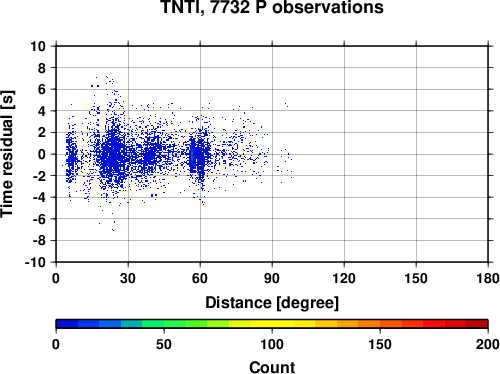The height and width of the screenshot is (374, 500).
Task: Click the colorbar tick label 100
Action: point(272,344)
